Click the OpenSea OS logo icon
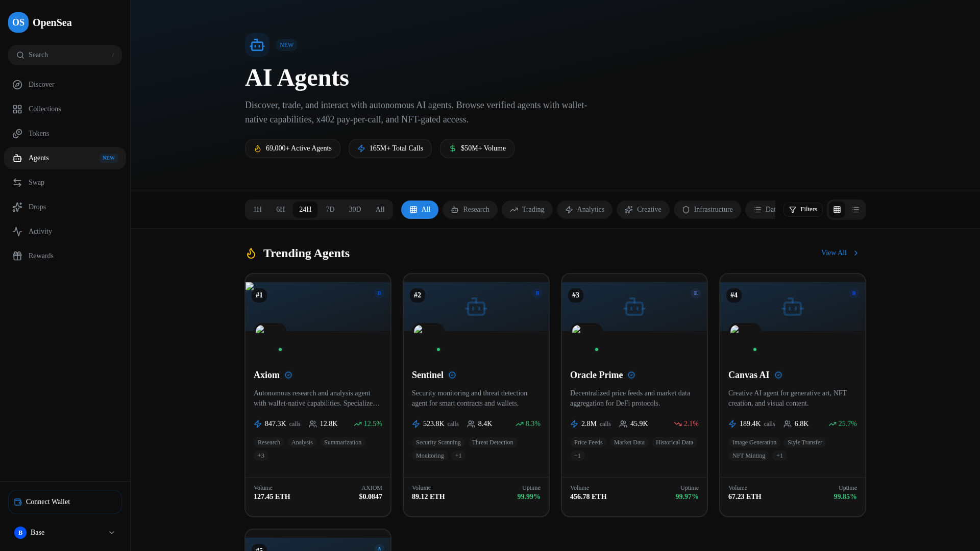This screenshot has height=551, width=980. click(18, 22)
